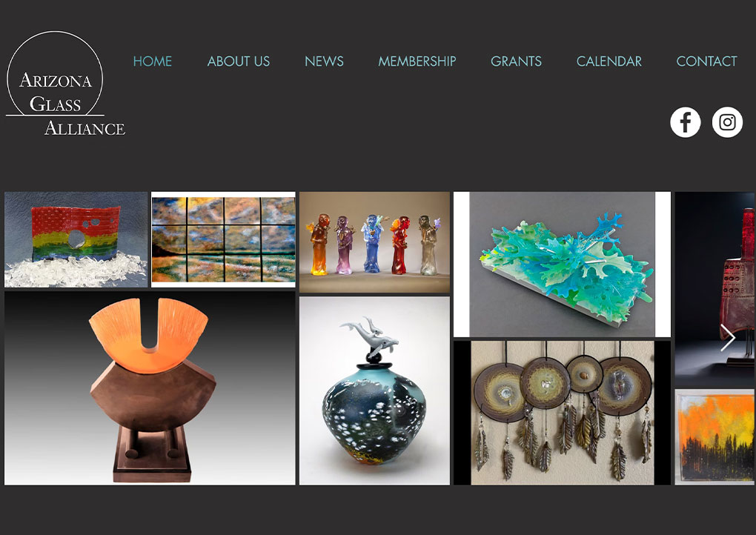Advance the gallery with the right arrow

coord(728,338)
